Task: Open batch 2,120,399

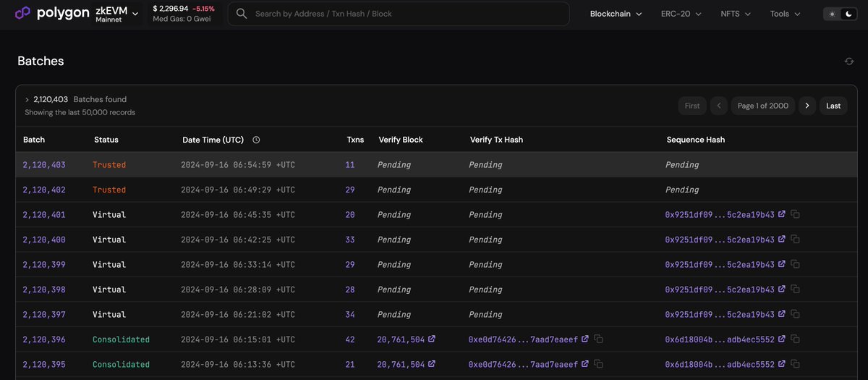Action: [44, 265]
